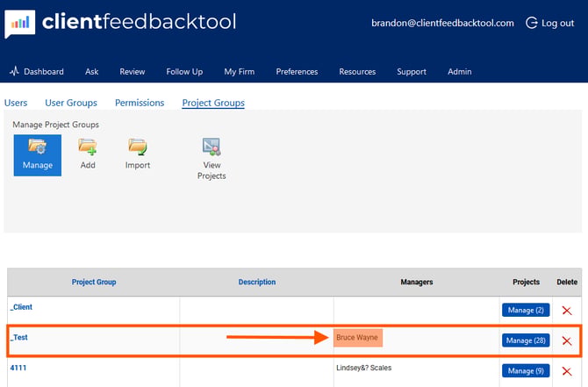Click the Projects column header
Image resolution: width=588 pixels, height=387 pixels.
(526, 282)
